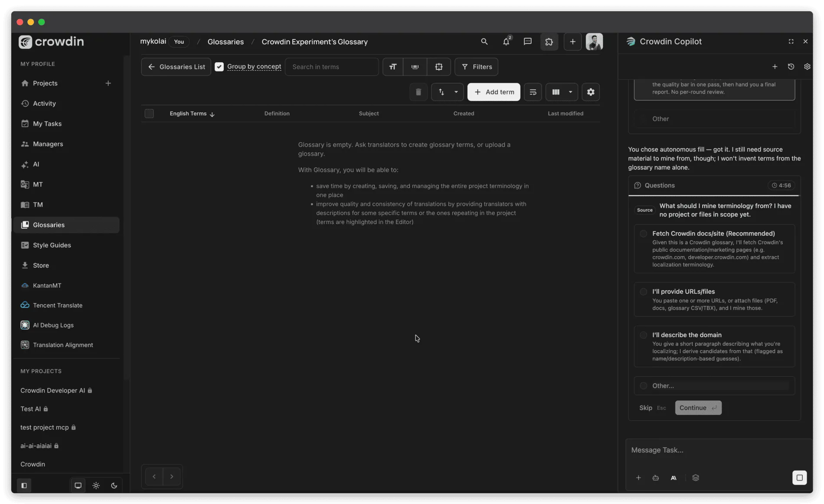Image resolution: width=824 pixels, height=504 pixels.
Task: Open KantanMT in sidebar
Action: [x=47, y=286]
